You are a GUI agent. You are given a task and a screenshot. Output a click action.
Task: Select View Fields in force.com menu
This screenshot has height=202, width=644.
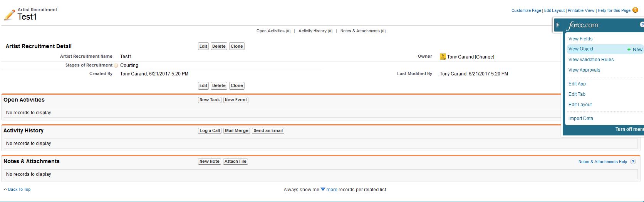click(x=580, y=39)
